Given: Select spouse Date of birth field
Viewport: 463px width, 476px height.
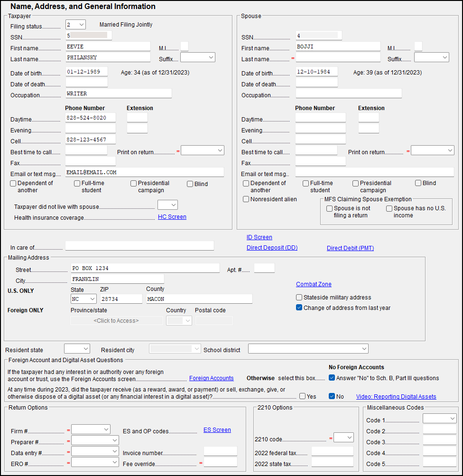Looking at the screenshot, I should pyautogui.click(x=317, y=72).
